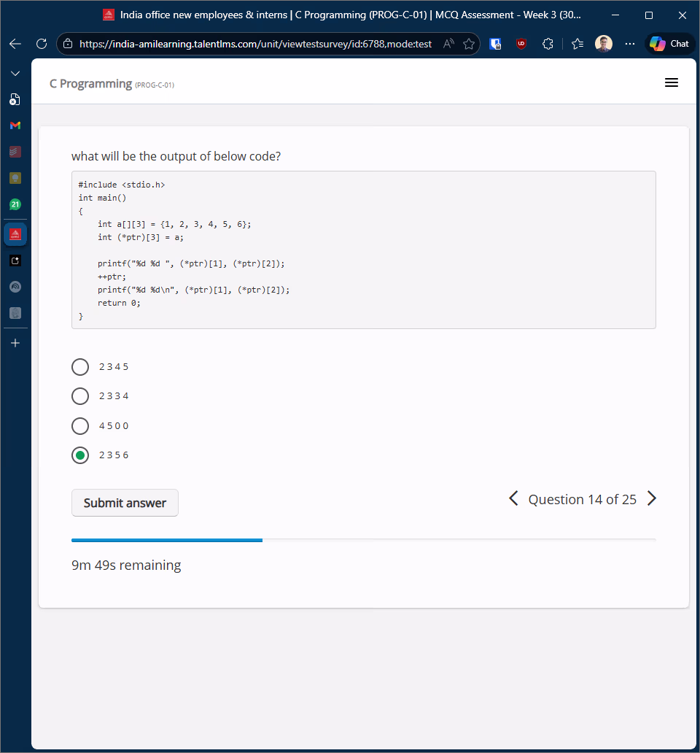Select answer option "2 3 3 4"

(x=80, y=396)
